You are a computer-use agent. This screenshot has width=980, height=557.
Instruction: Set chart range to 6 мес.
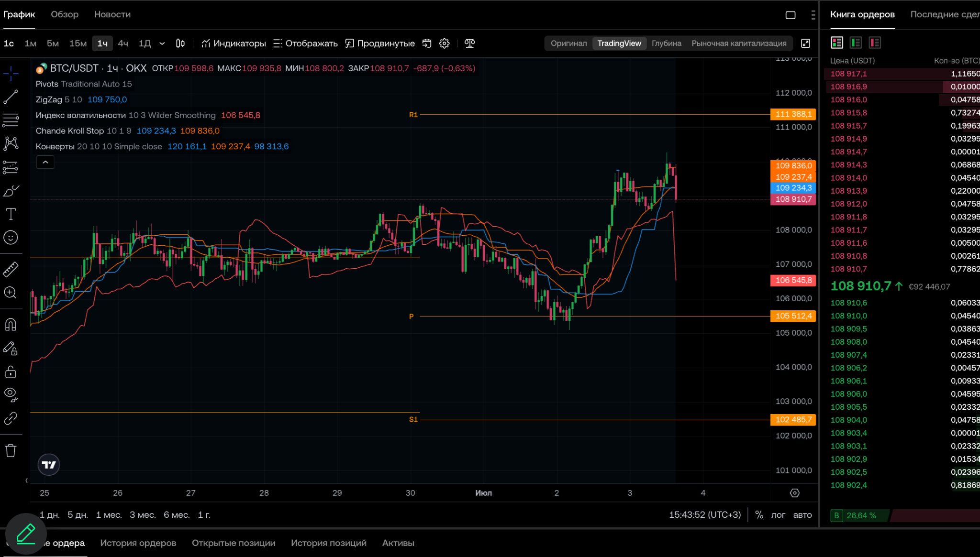click(177, 515)
